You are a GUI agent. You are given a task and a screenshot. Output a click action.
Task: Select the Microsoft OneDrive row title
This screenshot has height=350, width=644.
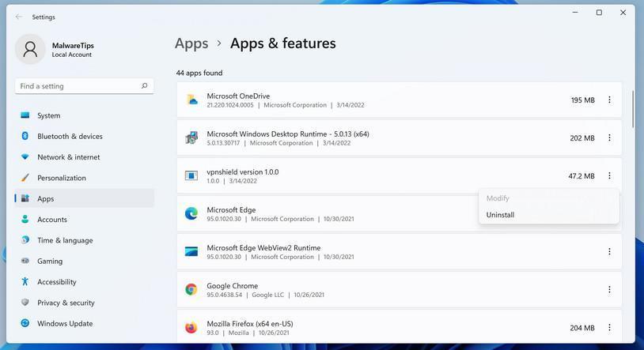[238, 96]
